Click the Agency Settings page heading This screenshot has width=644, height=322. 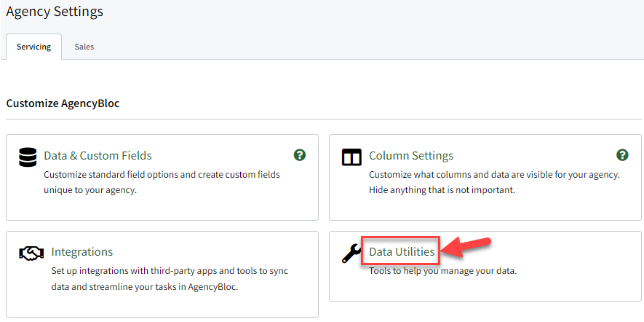pyautogui.click(x=55, y=11)
